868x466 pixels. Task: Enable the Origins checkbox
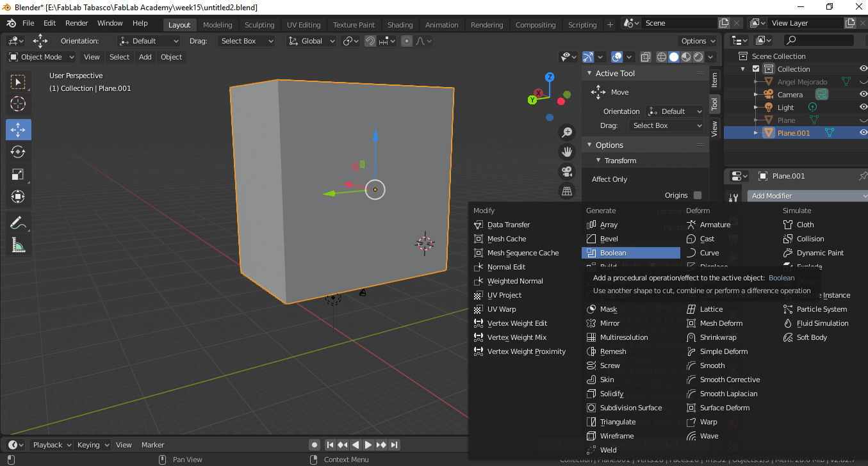click(698, 195)
